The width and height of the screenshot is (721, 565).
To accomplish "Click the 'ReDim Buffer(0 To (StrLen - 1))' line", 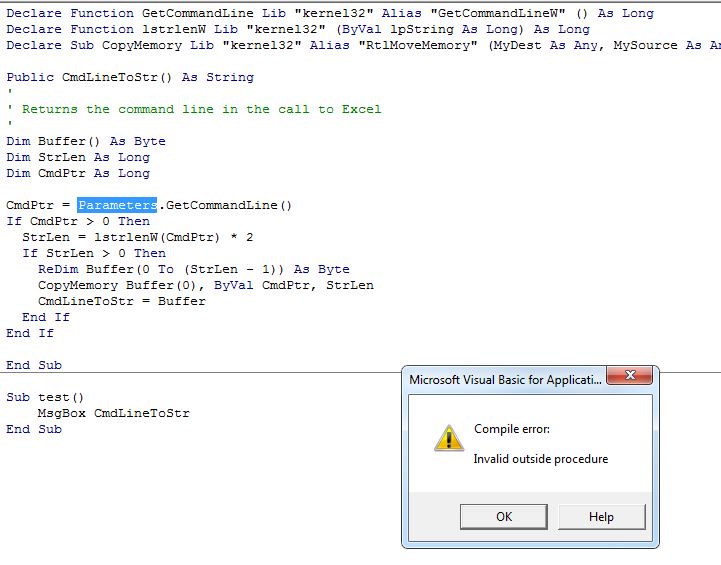I will click(194, 269).
